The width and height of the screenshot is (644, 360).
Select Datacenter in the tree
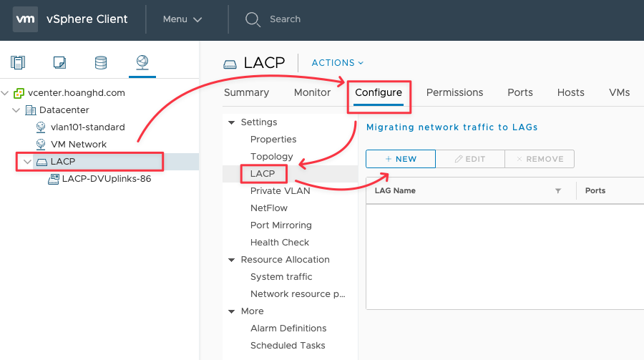click(64, 110)
